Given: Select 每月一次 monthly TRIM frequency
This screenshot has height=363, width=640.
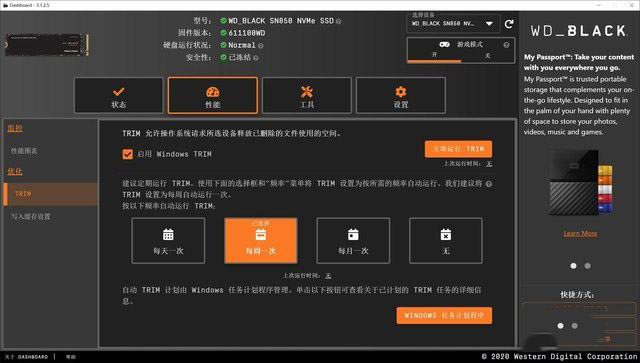Looking at the screenshot, I should pyautogui.click(x=353, y=241).
